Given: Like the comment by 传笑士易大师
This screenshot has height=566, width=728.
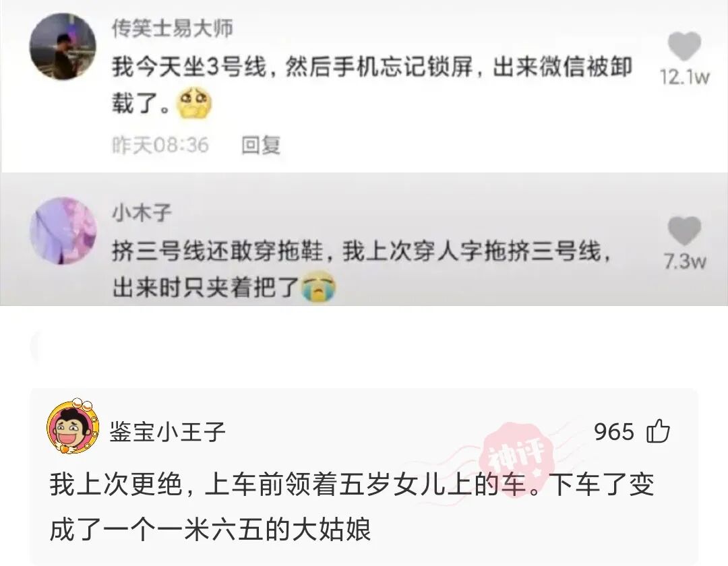Looking at the screenshot, I should [684, 46].
